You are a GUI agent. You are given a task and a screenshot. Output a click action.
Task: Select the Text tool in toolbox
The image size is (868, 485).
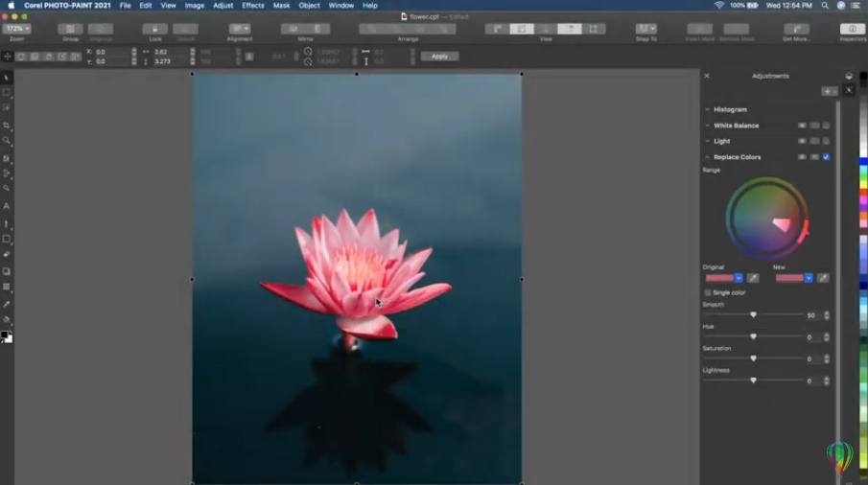[7, 206]
